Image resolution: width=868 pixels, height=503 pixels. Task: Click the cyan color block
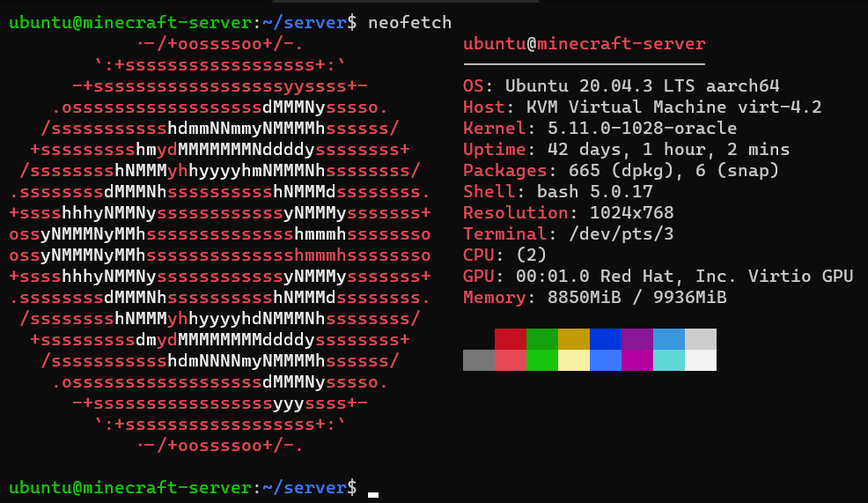669,360
